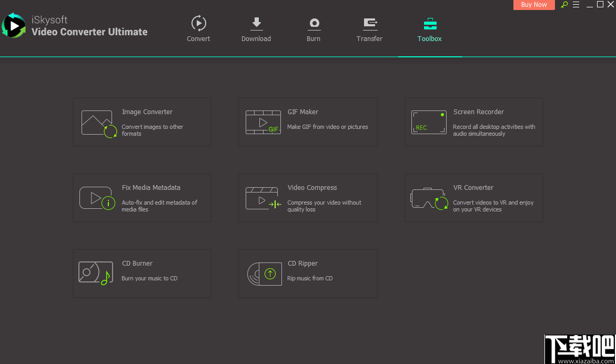
Task: Click the Convert tab icon
Action: pyautogui.click(x=198, y=23)
